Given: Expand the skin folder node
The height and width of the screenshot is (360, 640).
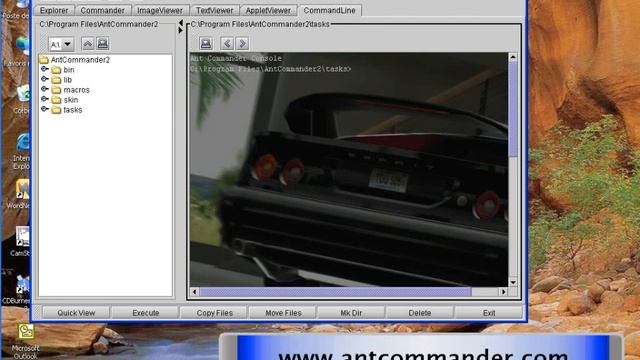Looking at the screenshot, I should 45,99.
